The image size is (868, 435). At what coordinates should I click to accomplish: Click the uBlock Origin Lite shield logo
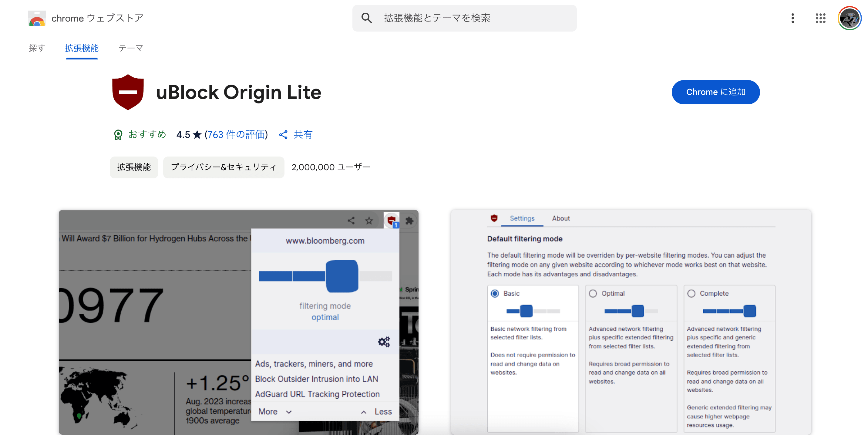tap(128, 92)
